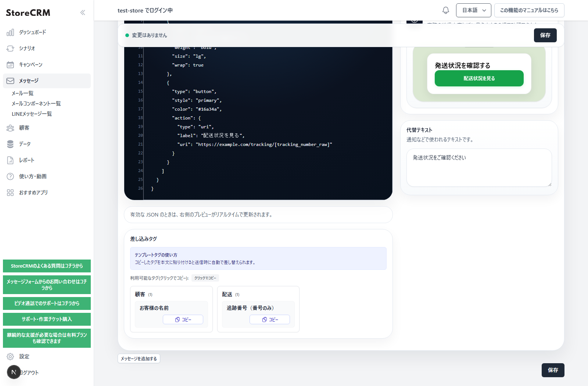This screenshot has width=588, height=386.
Task: Go to シナリオ in the sidebar
Action: tap(47, 49)
